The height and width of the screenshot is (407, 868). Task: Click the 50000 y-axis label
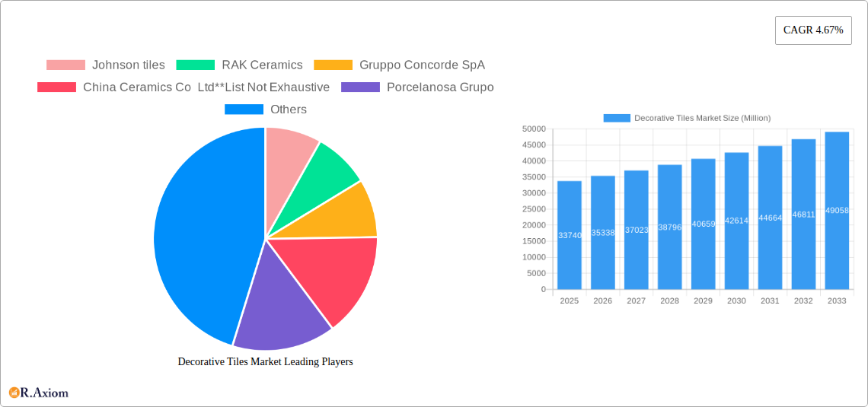point(535,129)
